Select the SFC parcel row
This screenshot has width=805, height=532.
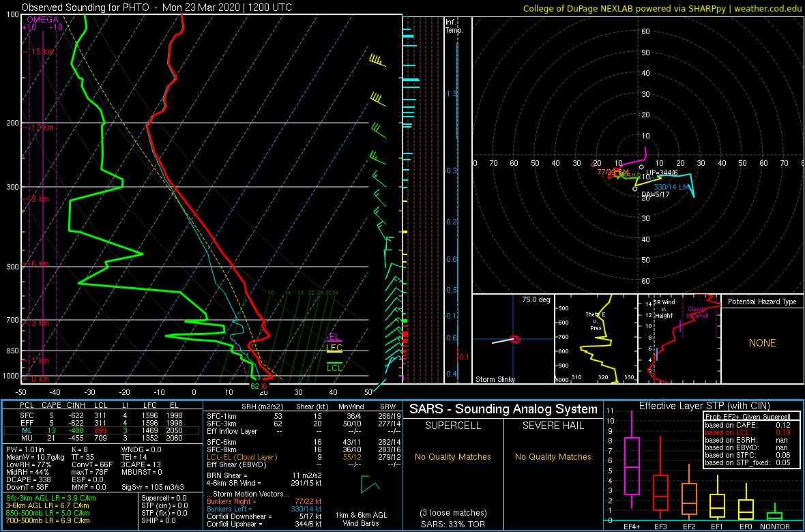[102, 416]
